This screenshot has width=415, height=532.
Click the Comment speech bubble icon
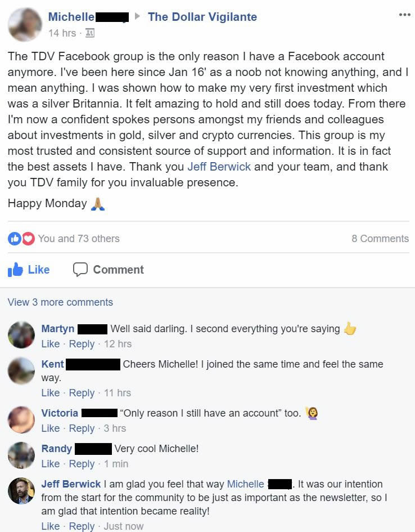[80, 270]
